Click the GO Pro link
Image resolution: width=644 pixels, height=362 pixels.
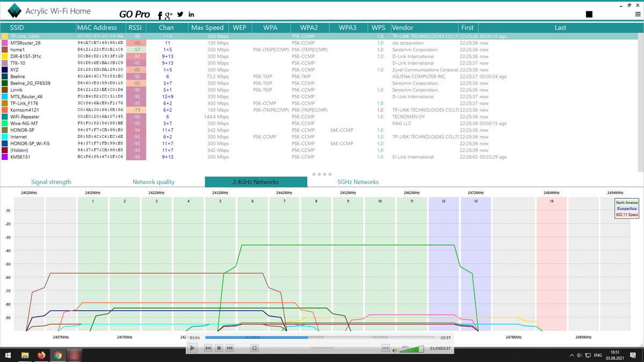135,14
